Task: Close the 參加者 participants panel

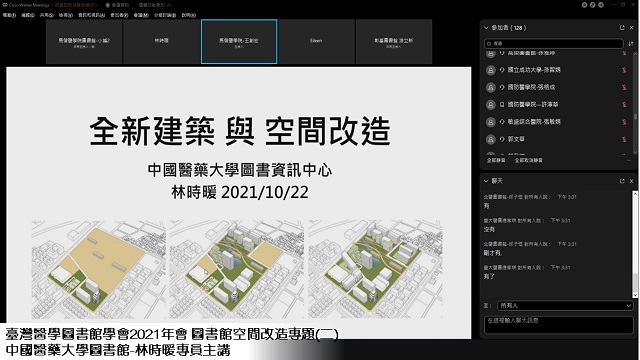Action: pos(631,28)
